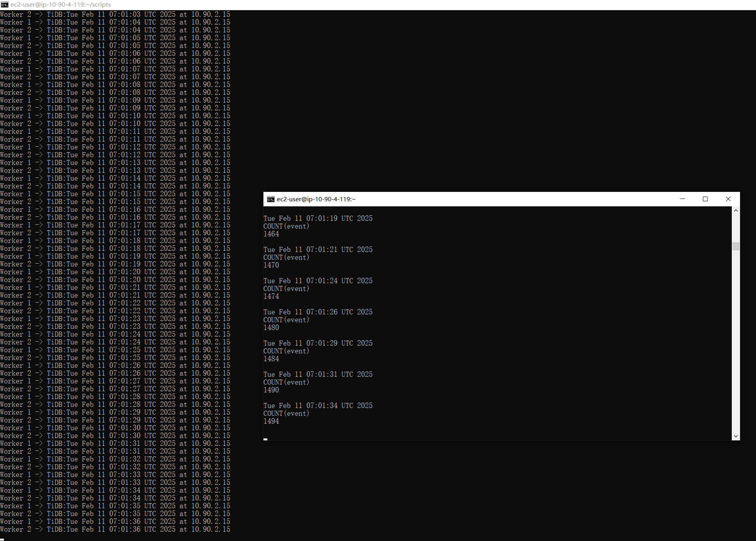
Task: Minimize the foreground ec2-user terminal window
Action: [682, 199]
